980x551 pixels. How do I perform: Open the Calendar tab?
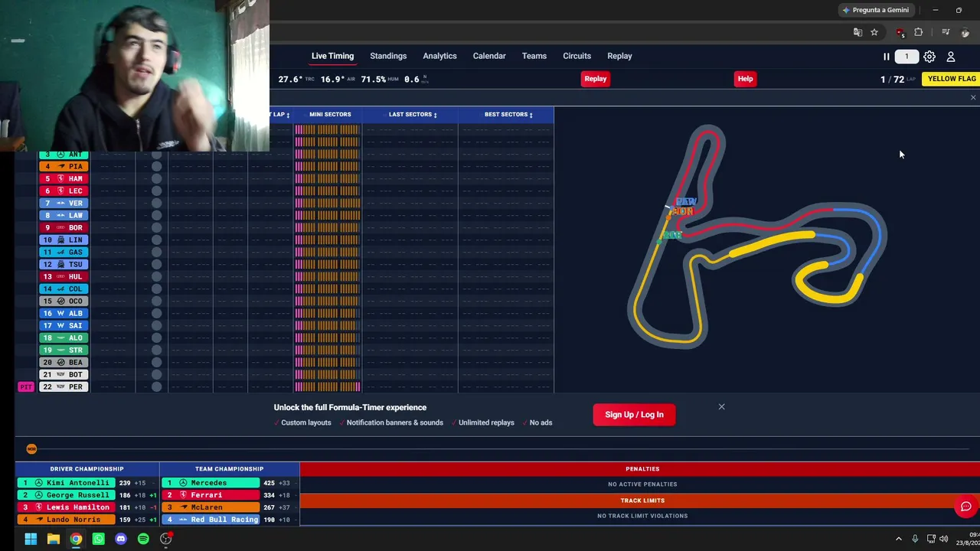pyautogui.click(x=489, y=56)
